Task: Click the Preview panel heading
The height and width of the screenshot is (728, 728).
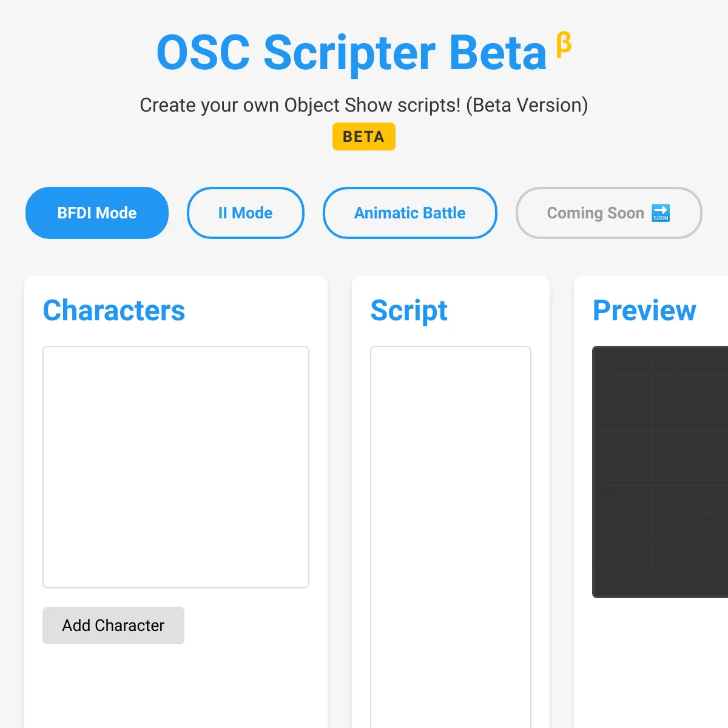Action: pyautogui.click(x=644, y=311)
